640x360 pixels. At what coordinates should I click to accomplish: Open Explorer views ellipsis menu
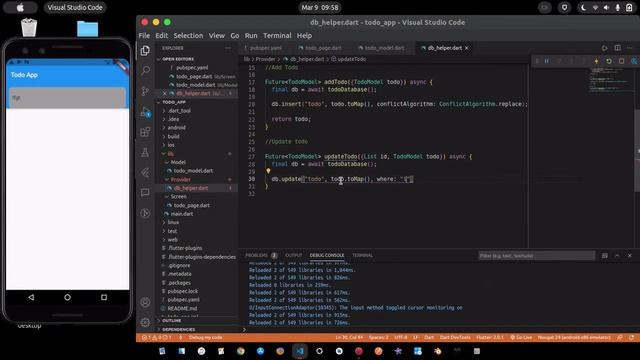(228, 48)
